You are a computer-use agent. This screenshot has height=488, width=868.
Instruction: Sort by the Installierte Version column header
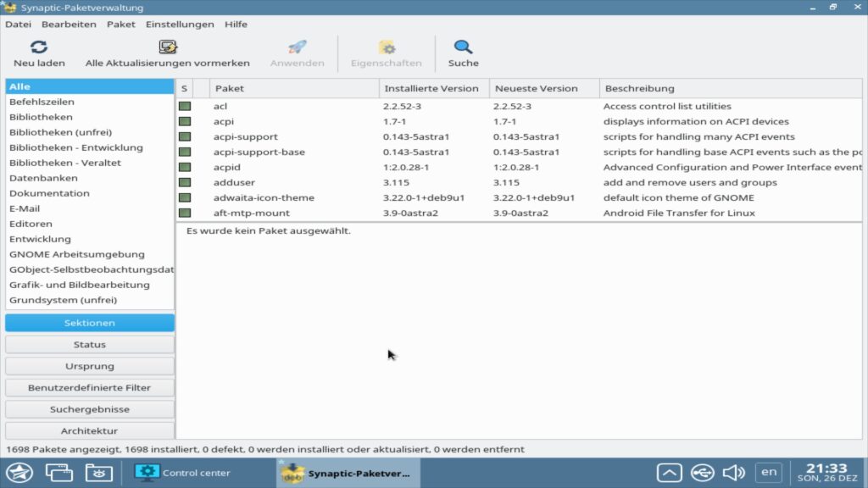[435, 88]
